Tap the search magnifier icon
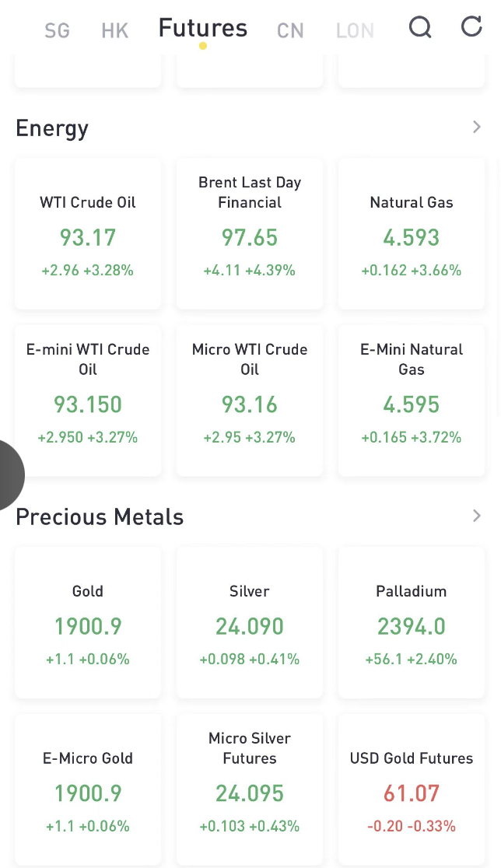 420,28
